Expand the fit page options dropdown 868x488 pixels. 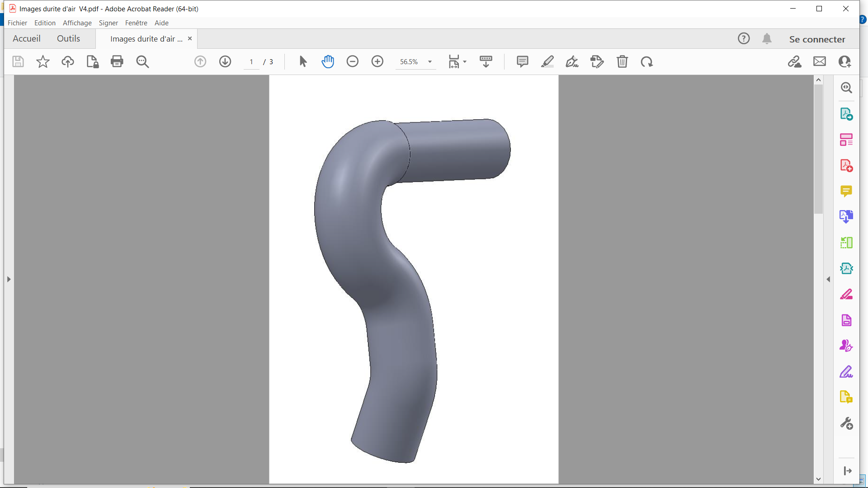point(465,62)
